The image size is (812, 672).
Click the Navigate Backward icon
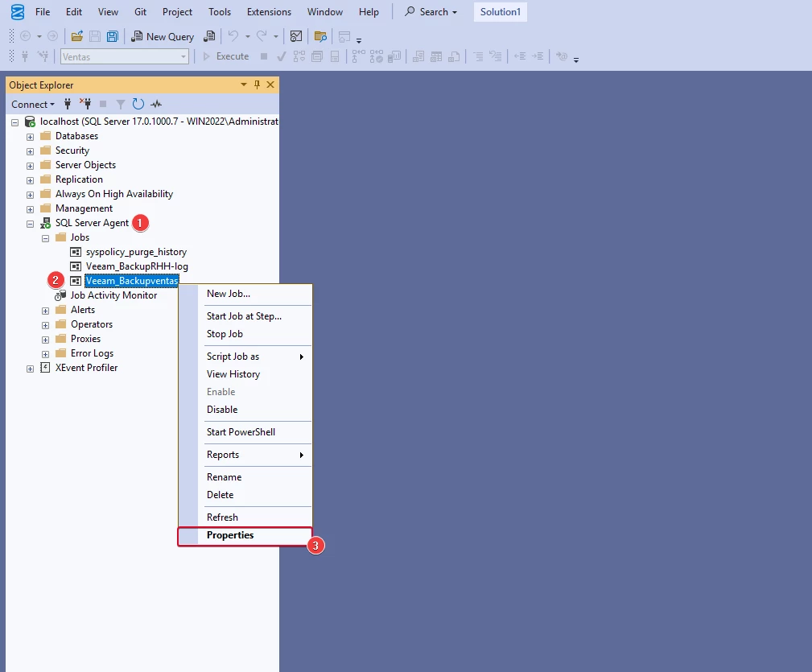coord(25,36)
